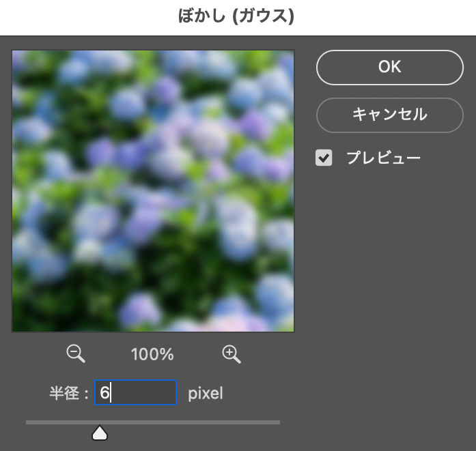
Task: Click the pixel unit label
Action: [x=206, y=394]
